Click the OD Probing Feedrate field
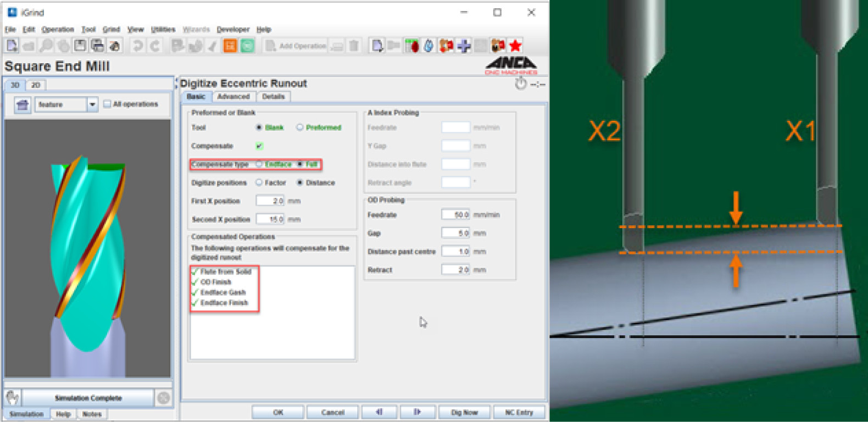The image size is (868, 422). (x=455, y=215)
